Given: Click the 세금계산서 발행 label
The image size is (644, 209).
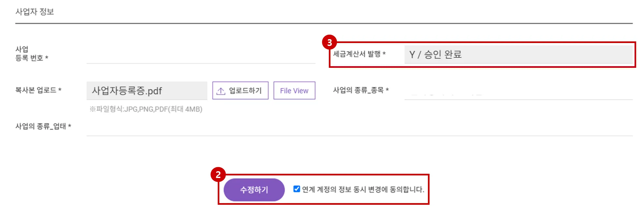Looking at the screenshot, I should coord(359,54).
